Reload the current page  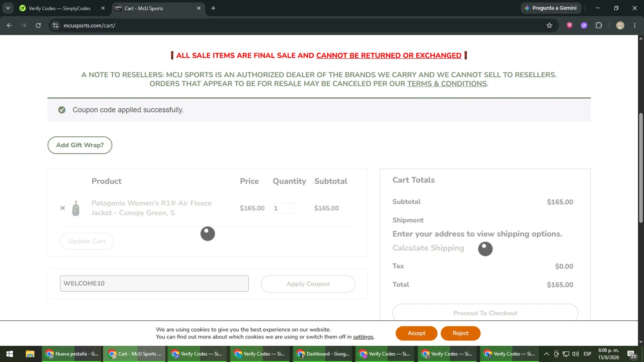coord(38,25)
